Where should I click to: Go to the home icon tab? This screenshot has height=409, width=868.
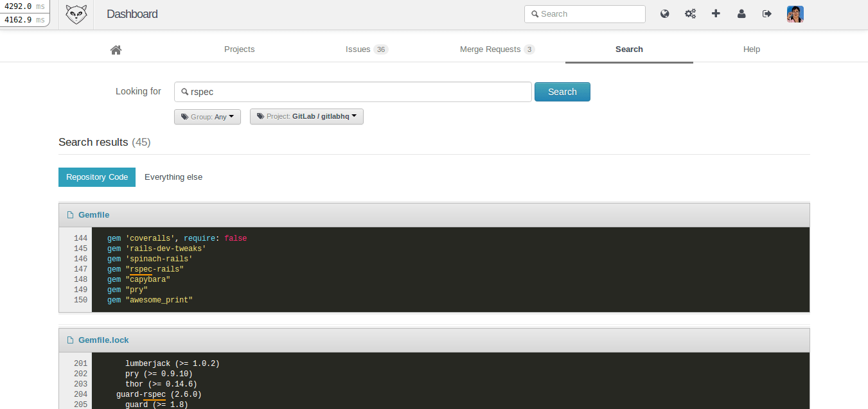pos(116,49)
